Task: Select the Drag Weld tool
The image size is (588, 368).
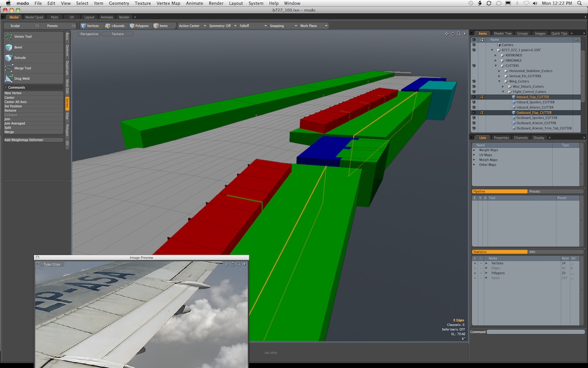Action: [x=22, y=79]
